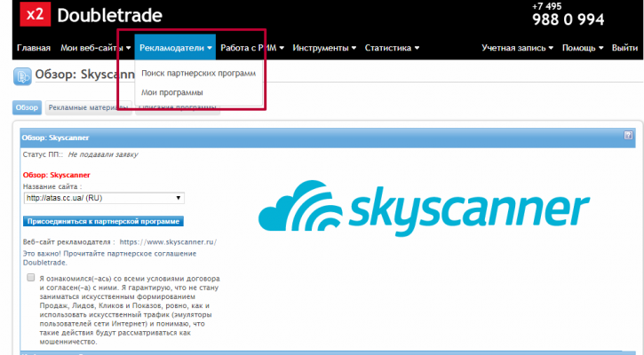
Task: Click the red Обзор: Skyscanner heading text
Action: pyautogui.click(x=56, y=175)
